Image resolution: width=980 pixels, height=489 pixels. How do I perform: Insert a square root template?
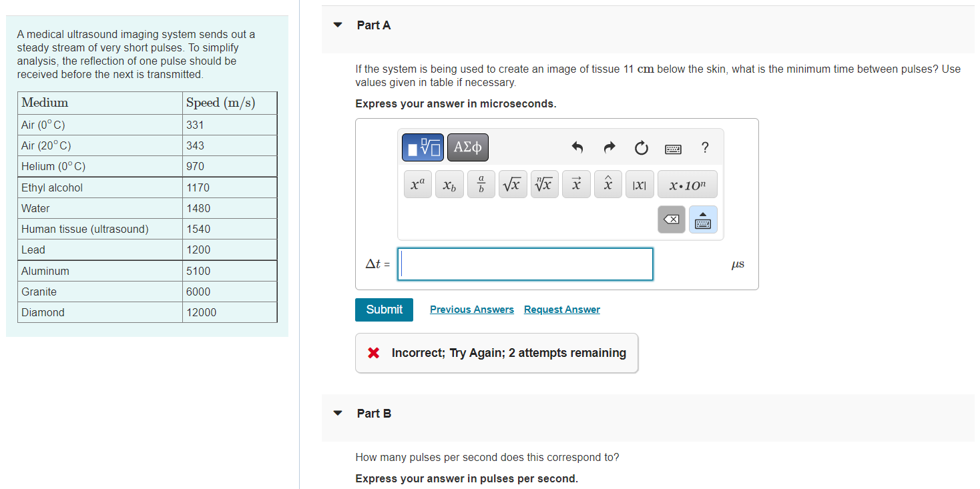tap(512, 185)
